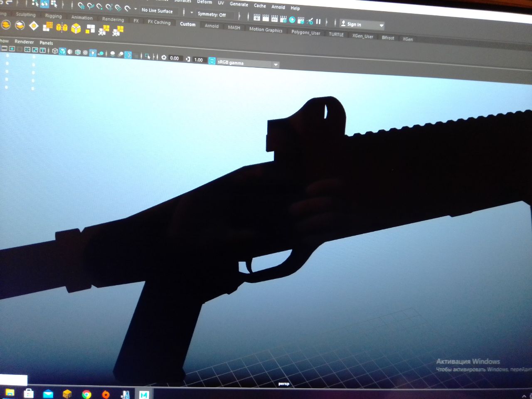Viewport: 532px width, 399px height.
Task: Click the white and orange layers shelf icon
Action: click(x=20, y=26)
